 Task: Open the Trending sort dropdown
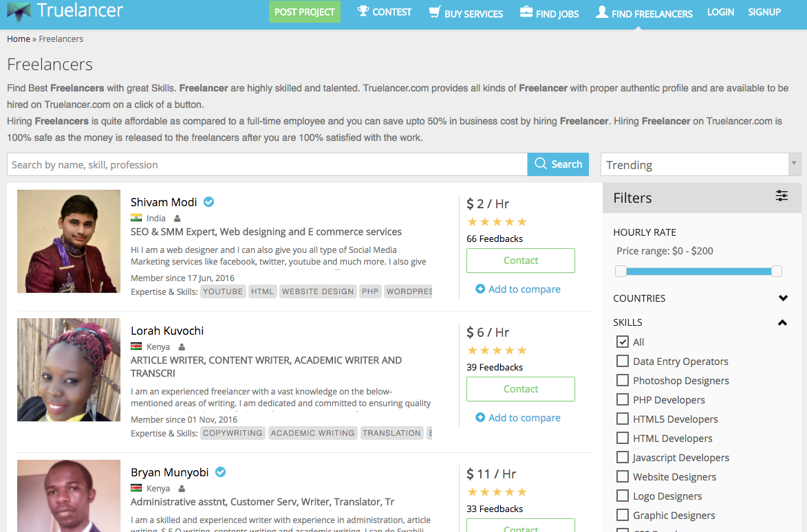(x=700, y=164)
